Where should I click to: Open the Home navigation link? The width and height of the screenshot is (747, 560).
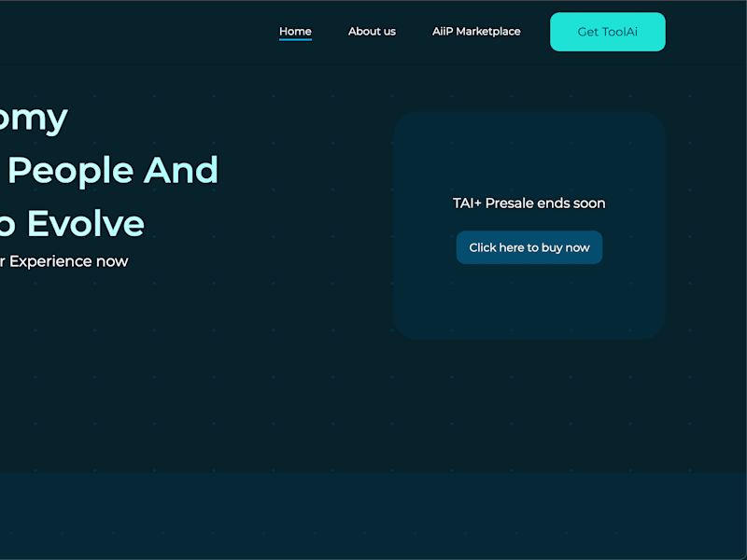tap(295, 32)
